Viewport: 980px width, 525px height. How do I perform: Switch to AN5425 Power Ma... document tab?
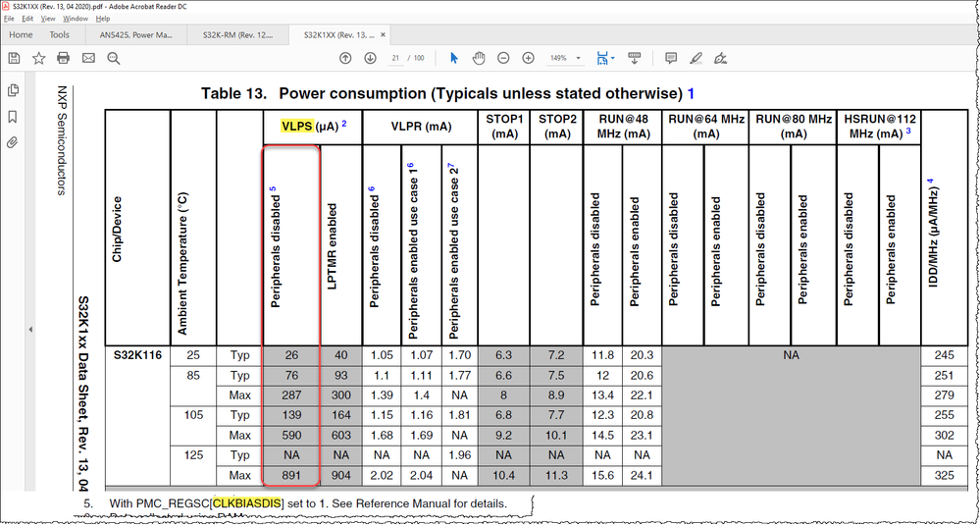point(135,35)
